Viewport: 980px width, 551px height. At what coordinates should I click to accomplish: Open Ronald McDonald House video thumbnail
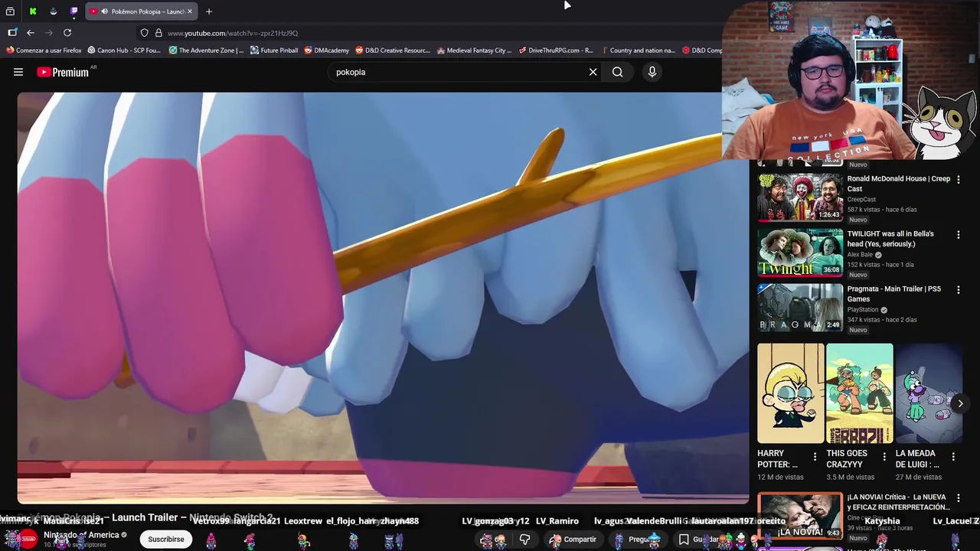[800, 197]
